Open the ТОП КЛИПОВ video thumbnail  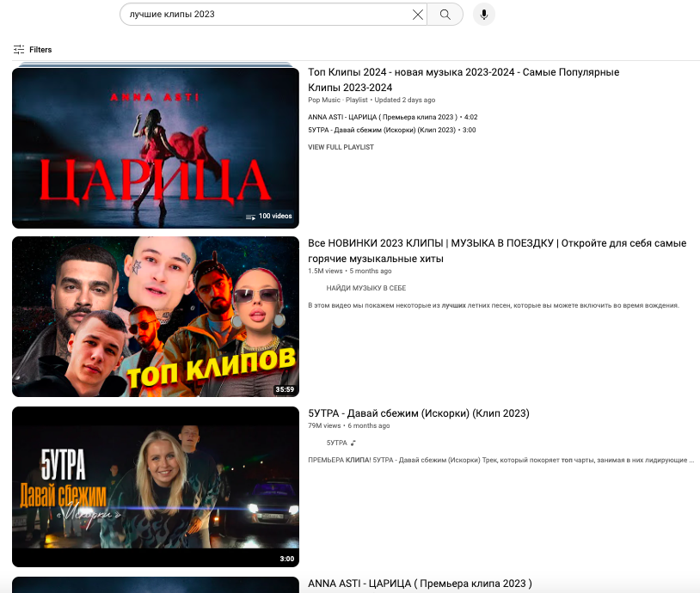(x=156, y=317)
